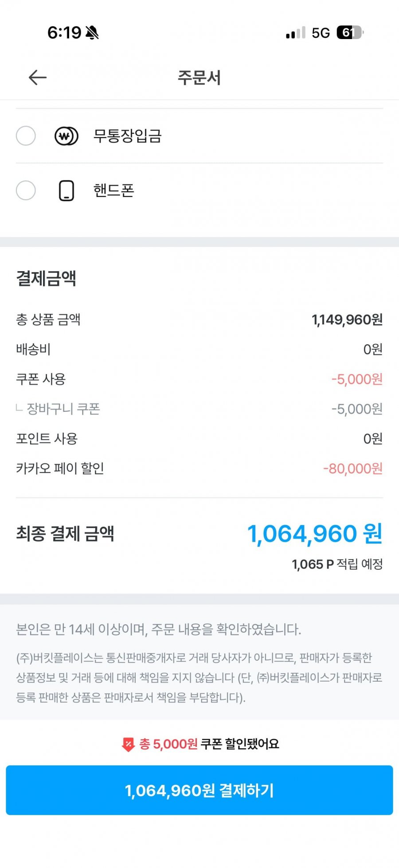This screenshot has width=399, height=868.
Task: Tap the phone payment icon
Action: 66,191
